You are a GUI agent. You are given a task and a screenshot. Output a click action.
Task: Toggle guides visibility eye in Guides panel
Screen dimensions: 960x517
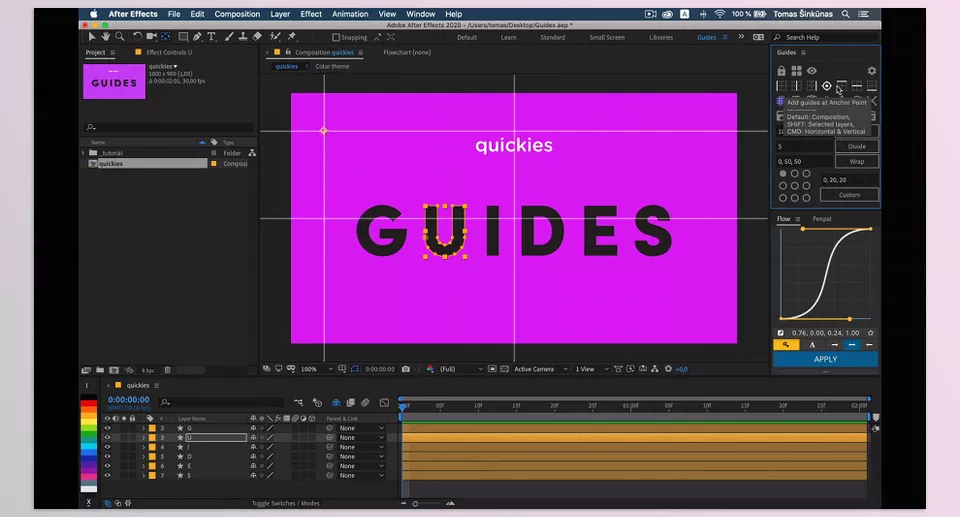tap(812, 71)
